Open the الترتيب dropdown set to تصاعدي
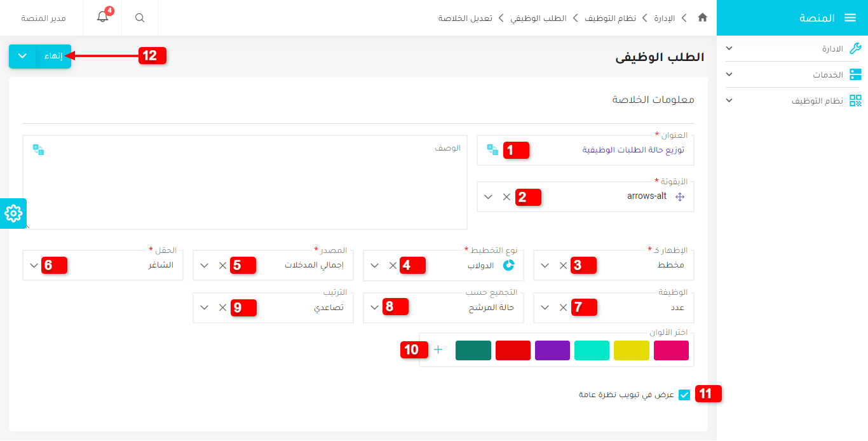868x441 pixels. click(x=203, y=307)
